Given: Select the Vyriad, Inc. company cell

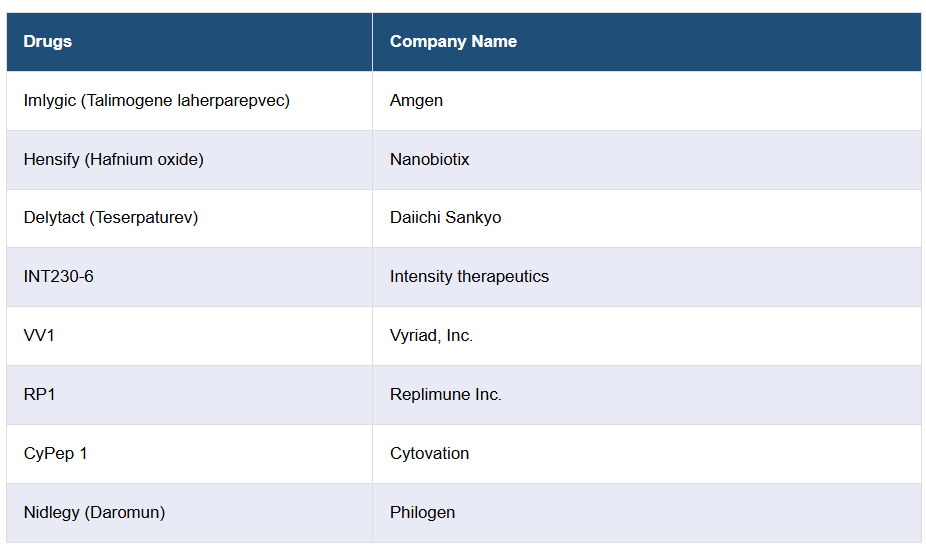Looking at the screenshot, I should (431, 336).
